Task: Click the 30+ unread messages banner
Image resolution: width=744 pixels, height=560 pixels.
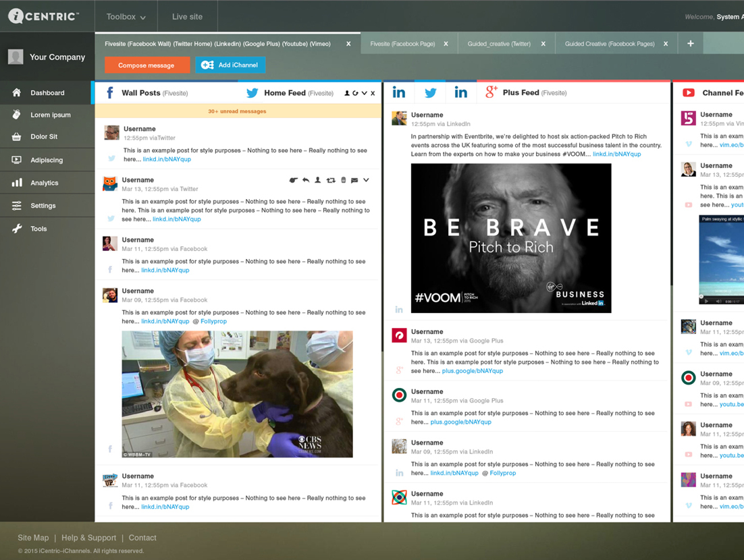Action: pos(237,111)
